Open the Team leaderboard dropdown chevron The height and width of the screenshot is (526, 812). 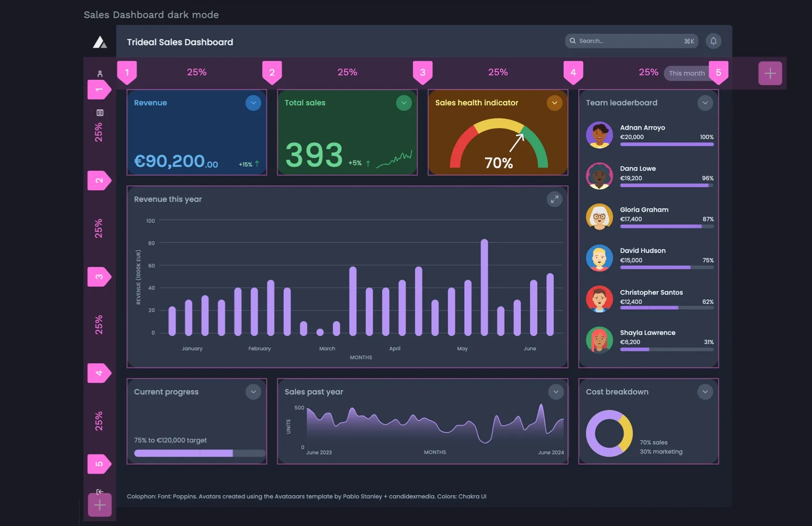[705, 103]
